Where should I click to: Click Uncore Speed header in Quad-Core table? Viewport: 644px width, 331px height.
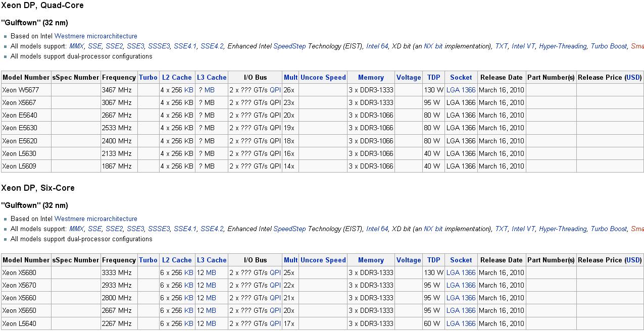(323, 78)
